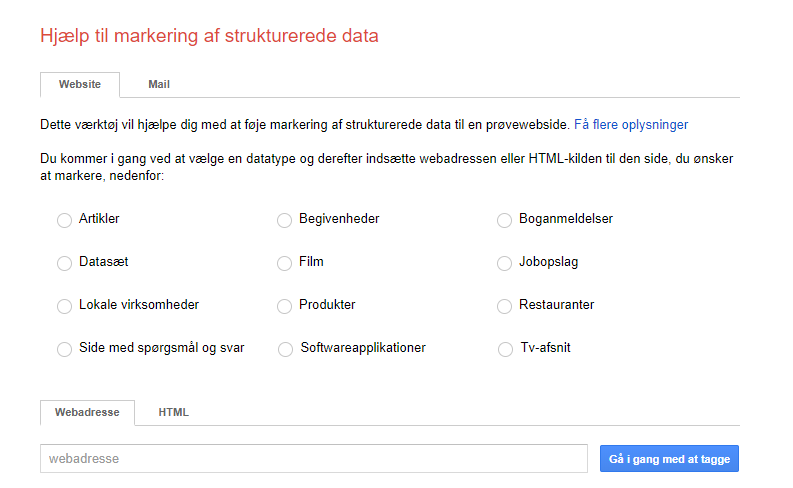Viewport: 793px width, 488px height.
Task: Select the Restauranter radio option
Action: 505,306
